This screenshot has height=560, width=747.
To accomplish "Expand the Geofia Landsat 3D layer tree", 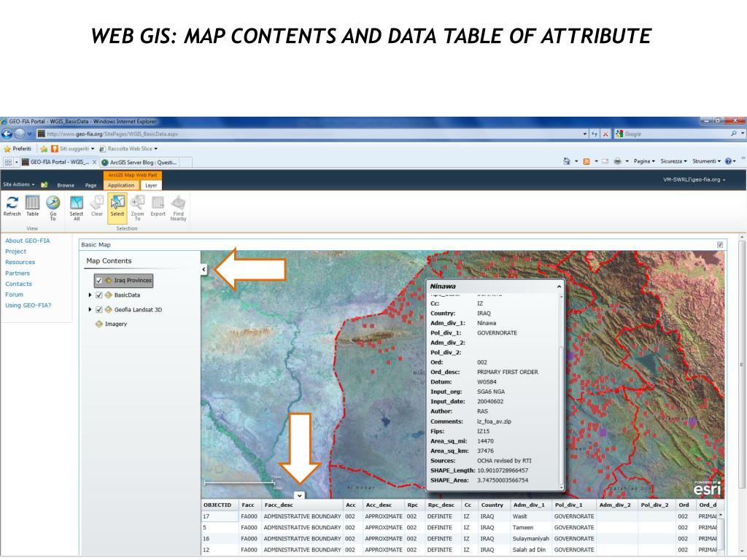I will 90,309.
